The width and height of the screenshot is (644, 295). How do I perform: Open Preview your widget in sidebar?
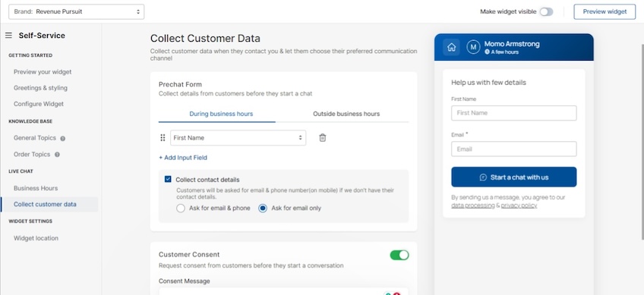pyautogui.click(x=43, y=72)
